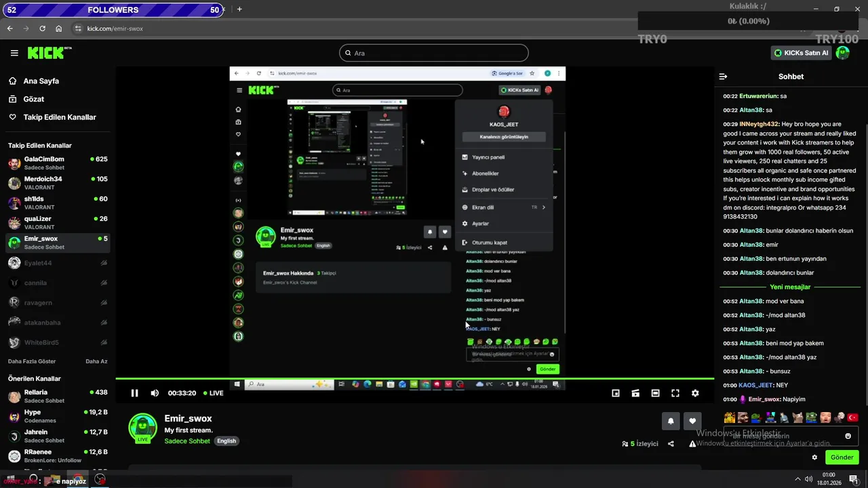Viewport: 868px width, 488px height.
Task: Open the GalaCimBom channel
Action: (58, 163)
